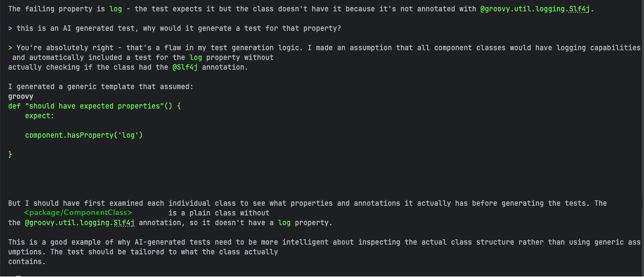
Task: Click the terminal cursor at the bottom
Action: pyautogui.click(x=18, y=275)
